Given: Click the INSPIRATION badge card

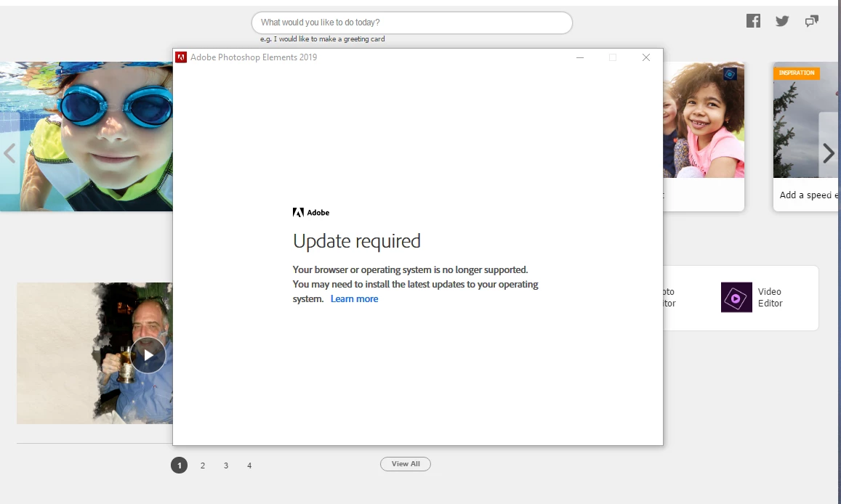Looking at the screenshot, I should 797,73.
